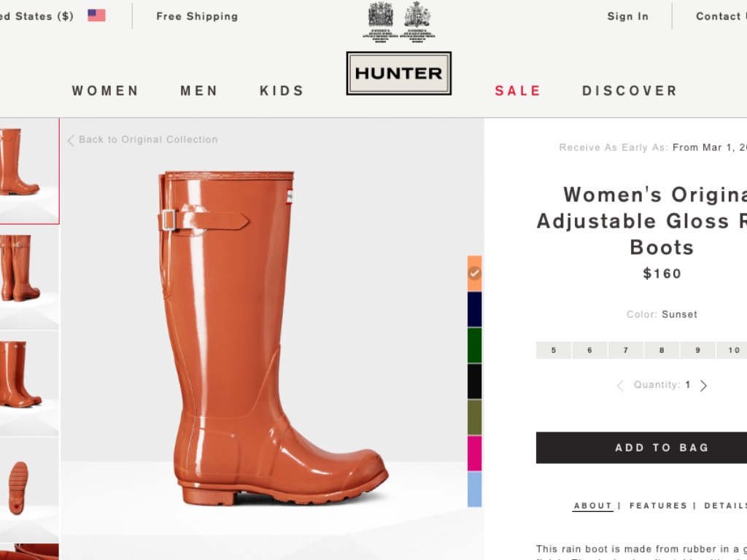Screen dimensions: 747x560
Task: Click the royal warrant crests icon
Action: tap(398, 20)
